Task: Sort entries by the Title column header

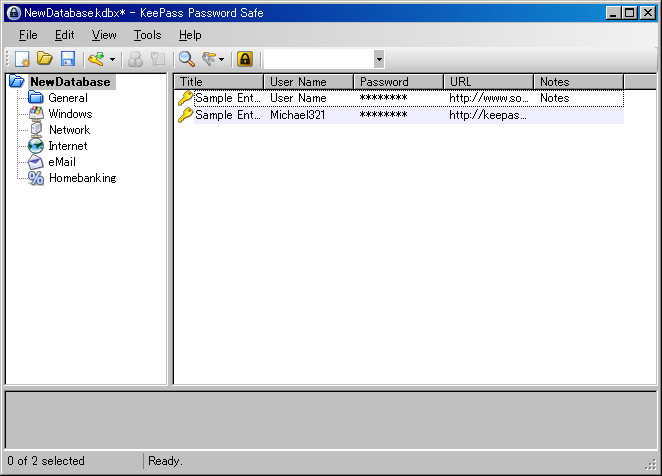Action: pos(218,82)
